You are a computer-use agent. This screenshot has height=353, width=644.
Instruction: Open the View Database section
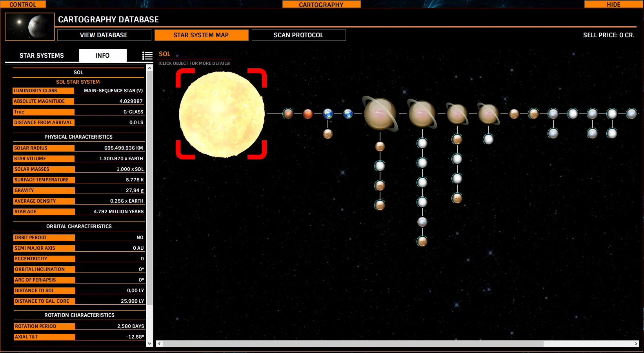click(x=104, y=35)
